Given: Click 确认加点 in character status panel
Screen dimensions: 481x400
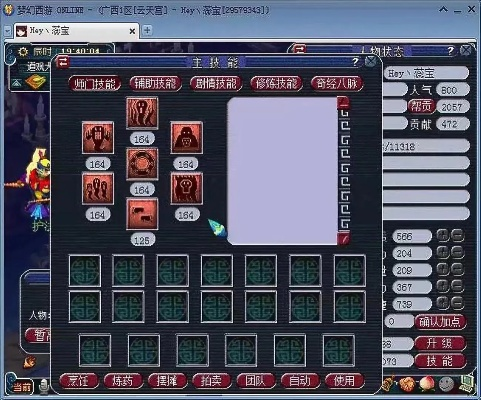Looking at the screenshot, I should point(440,322).
